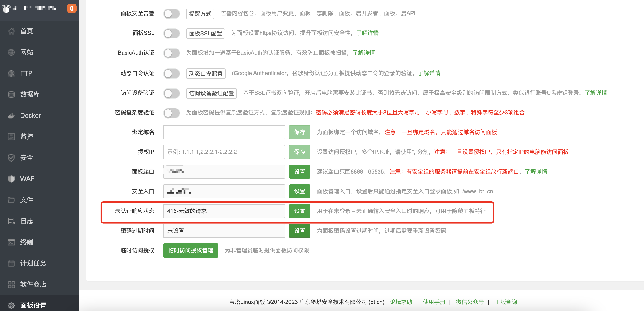Click 设置 button for 密码过期时间

[299, 231]
